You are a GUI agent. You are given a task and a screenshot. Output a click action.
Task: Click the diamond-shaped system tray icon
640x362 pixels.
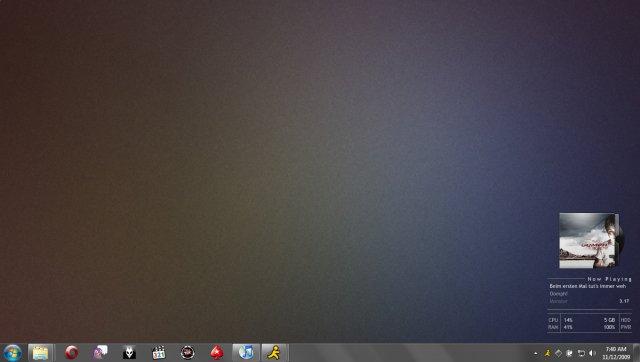pyautogui.click(x=558, y=353)
